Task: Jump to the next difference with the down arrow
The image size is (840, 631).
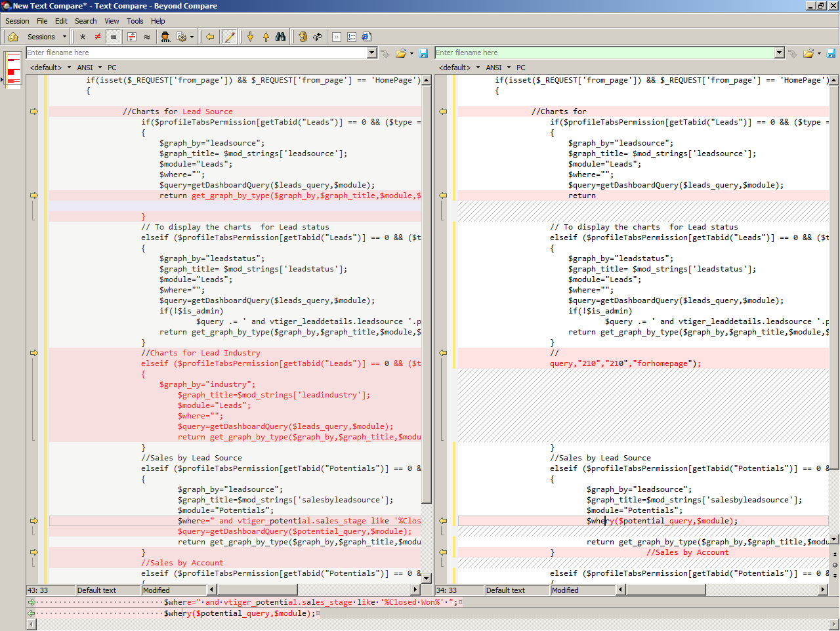Action: point(250,37)
